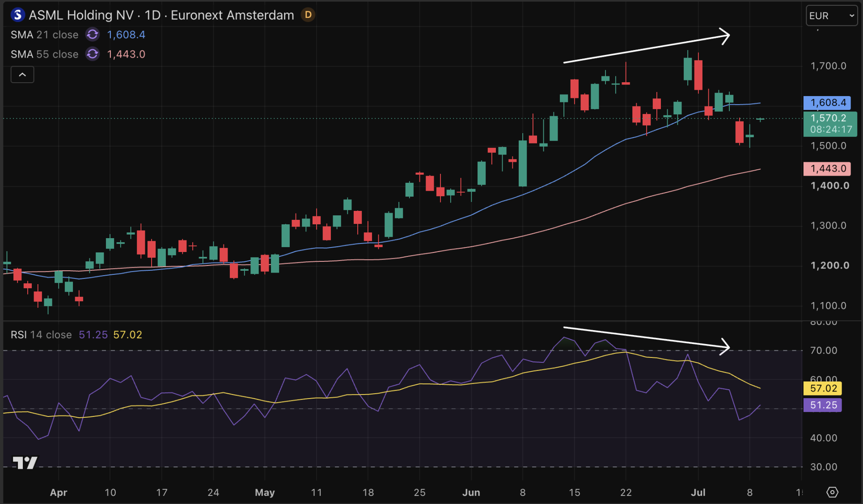This screenshot has height=504, width=863.
Task: Click the SMA 21 refresh icon
Action: pos(93,34)
